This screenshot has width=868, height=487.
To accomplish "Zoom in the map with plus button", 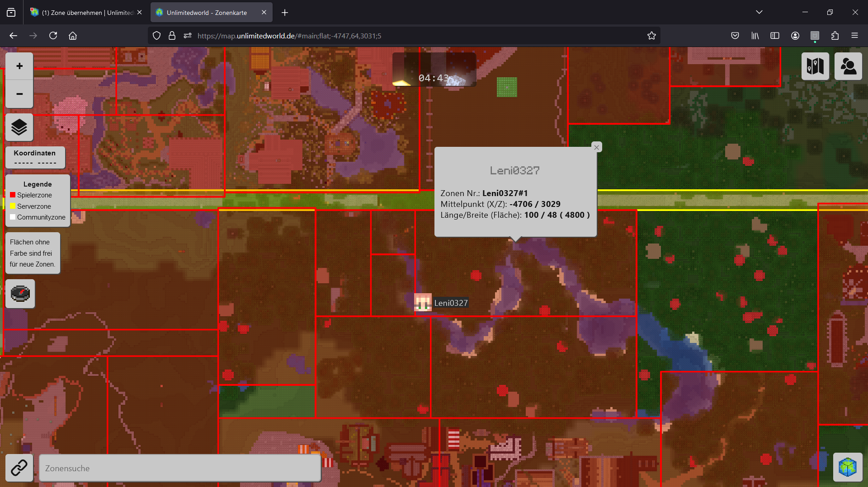I will coord(19,66).
